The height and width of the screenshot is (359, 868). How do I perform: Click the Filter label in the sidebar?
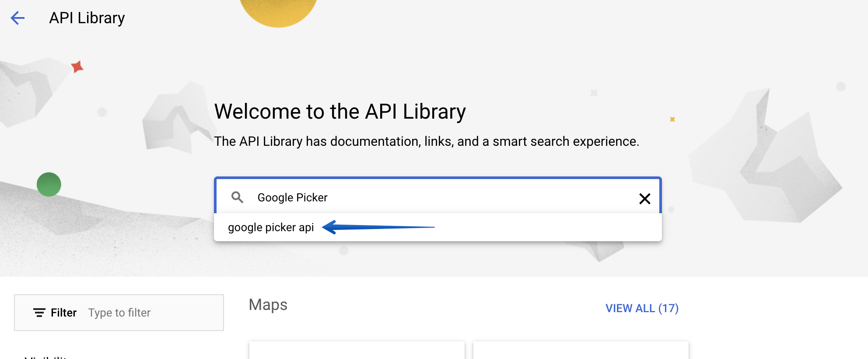63,313
